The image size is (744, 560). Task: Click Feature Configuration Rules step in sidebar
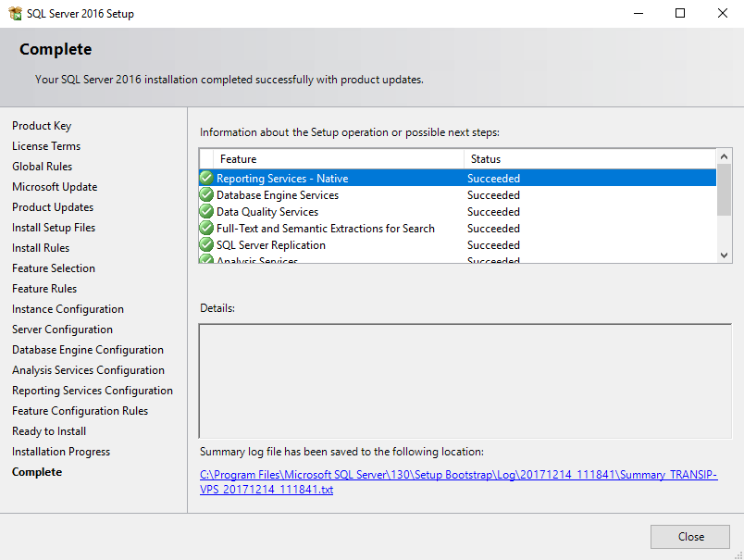click(x=81, y=411)
